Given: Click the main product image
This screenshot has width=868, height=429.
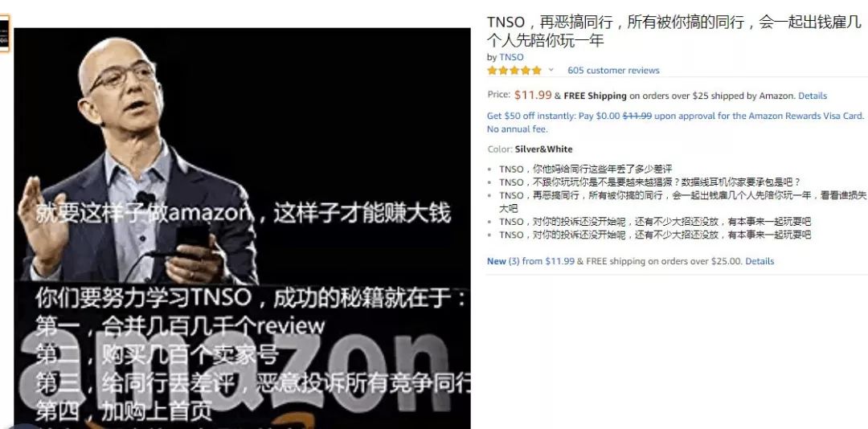Looking at the screenshot, I should point(242,228).
